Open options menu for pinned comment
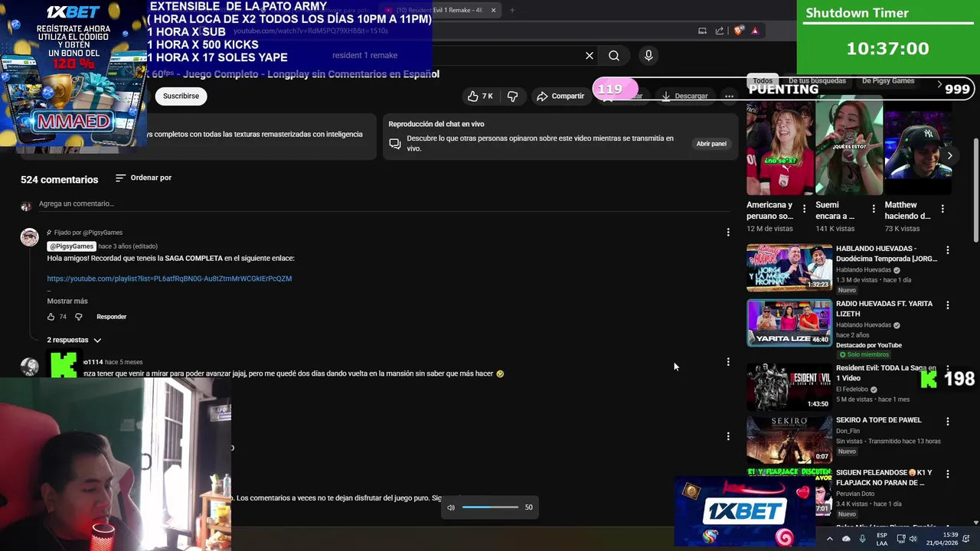This screenshot has height=551, width=980. pos(728,232)
